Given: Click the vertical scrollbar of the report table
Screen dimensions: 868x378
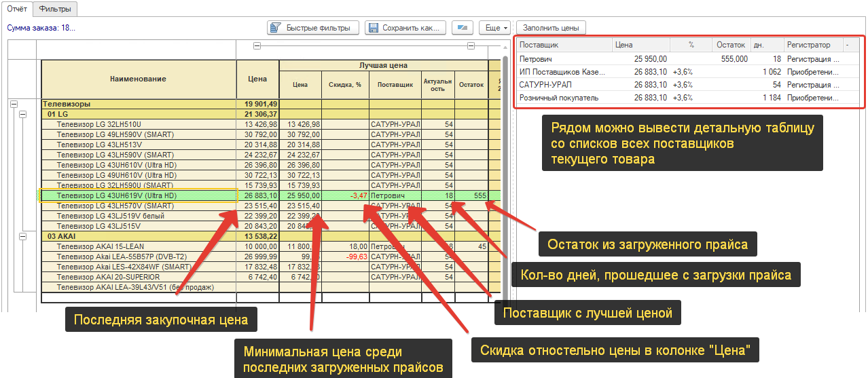Looking at the screenshot, I should [505, 170].
